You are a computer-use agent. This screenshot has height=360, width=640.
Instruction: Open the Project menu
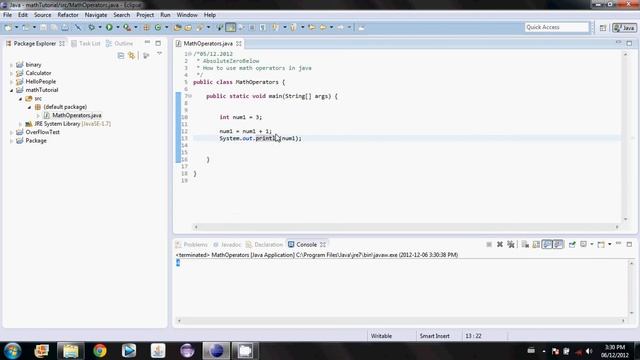tap(145, 15)
